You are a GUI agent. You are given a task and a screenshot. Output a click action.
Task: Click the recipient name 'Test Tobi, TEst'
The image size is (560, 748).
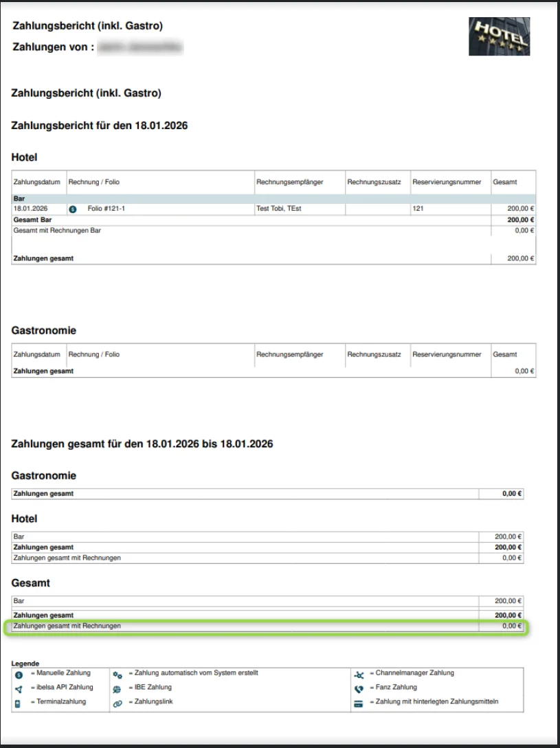point(279,209)
